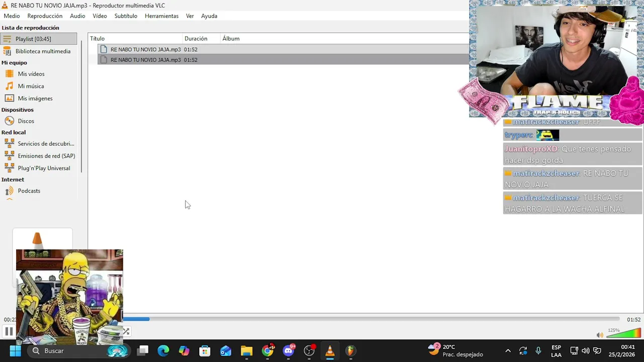
Task: Open the Vídeo menu
Action: pyautogui.click(x=100, y=16)
